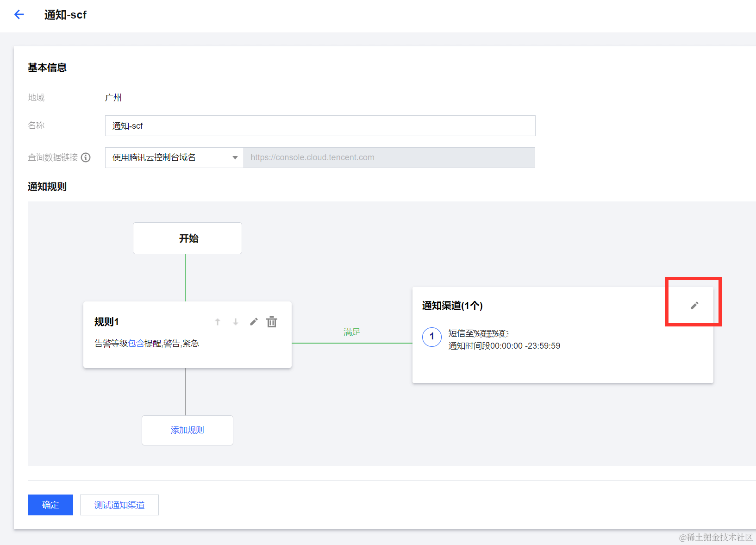Click the grayed console URL input field
Screen dimensions: 756x545
389,157
